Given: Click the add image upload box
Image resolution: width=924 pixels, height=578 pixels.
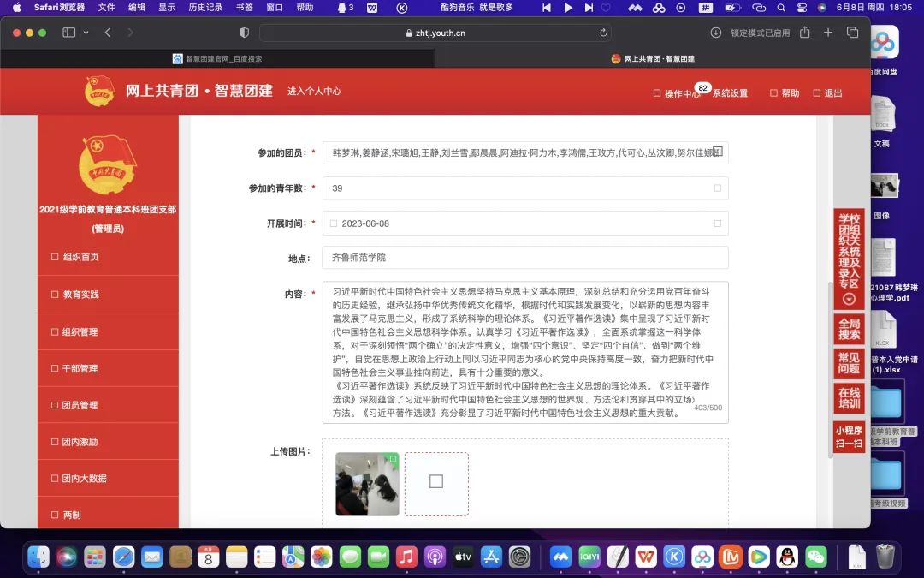Looking at the screenshot, I should 436,483.
